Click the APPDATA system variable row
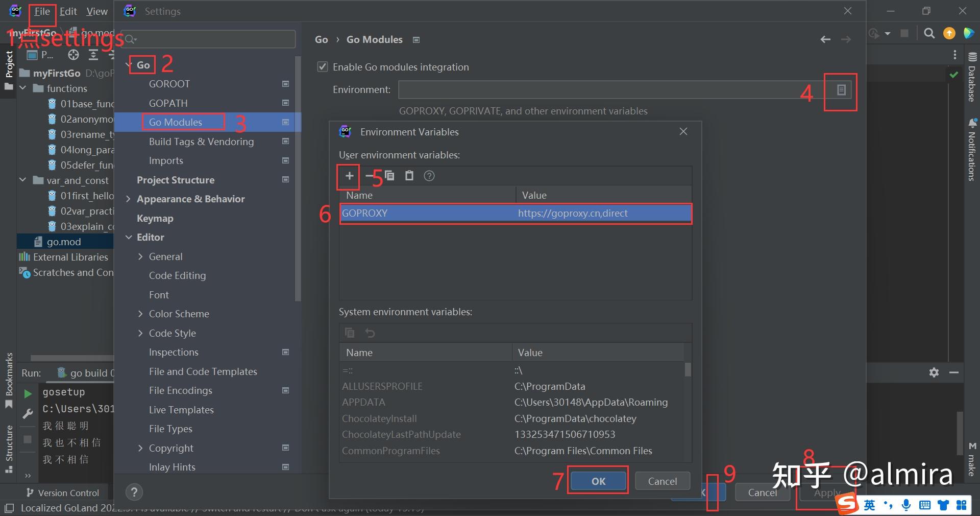Screen dimensions: 980x516 pyautogui.click(x=512, y=402)
